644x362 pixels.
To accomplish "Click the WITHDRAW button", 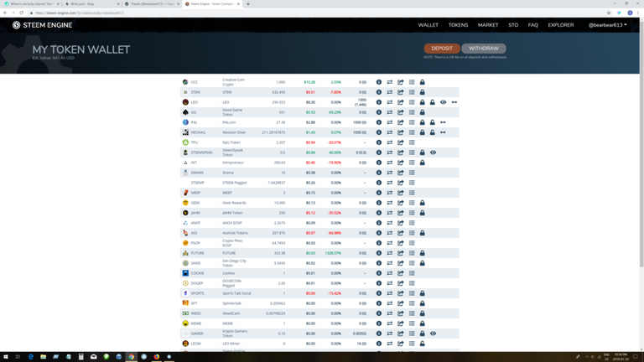I will [x=484, y=49].
